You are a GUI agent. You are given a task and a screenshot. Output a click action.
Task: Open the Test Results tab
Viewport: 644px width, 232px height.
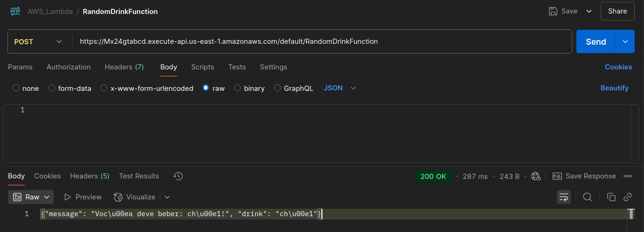pos(139,176)
